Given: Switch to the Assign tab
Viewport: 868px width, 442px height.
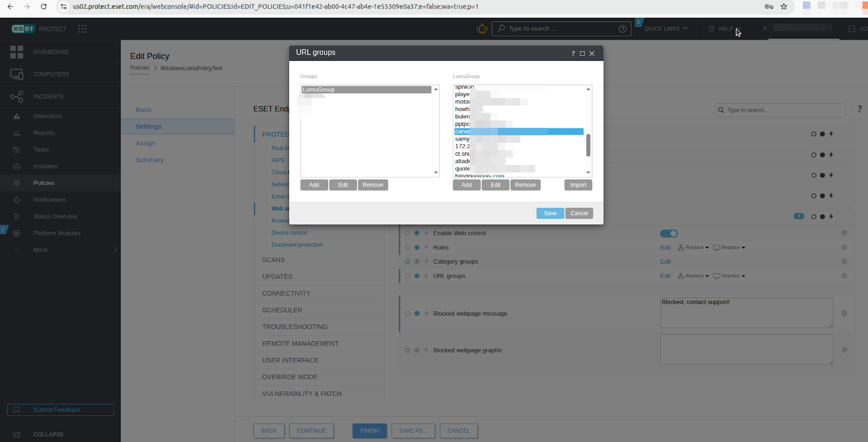Looking at the screenshot, I should 145,143.
